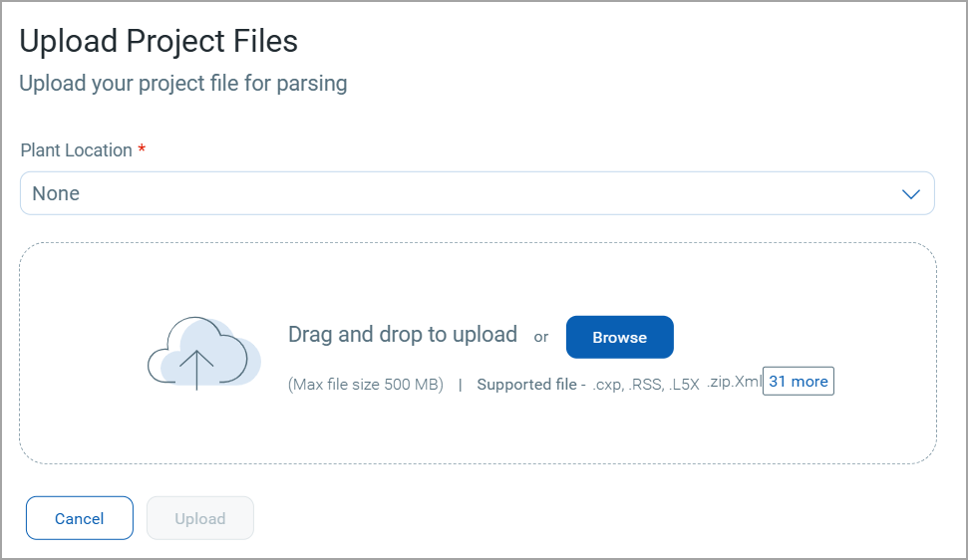Click the word or beside Browse

pos(541,338)
